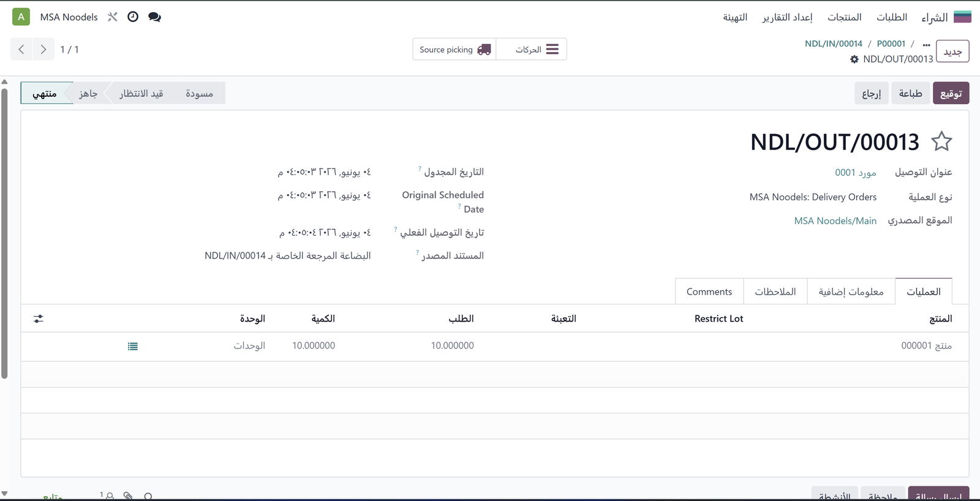The width and height of the screenshot is (980, 501).
Task: Click the إرجاع return button
Action: pos(871,93)
